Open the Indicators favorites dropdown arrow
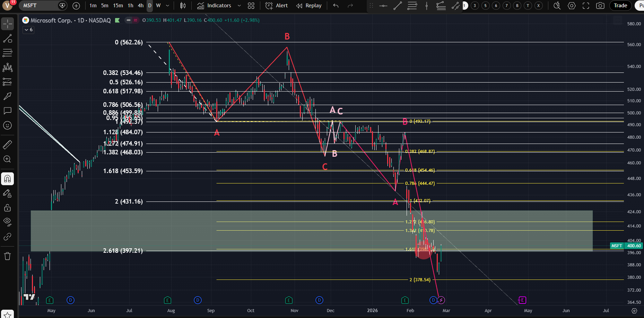Screen dimensions: 644x318 point(239,6)
